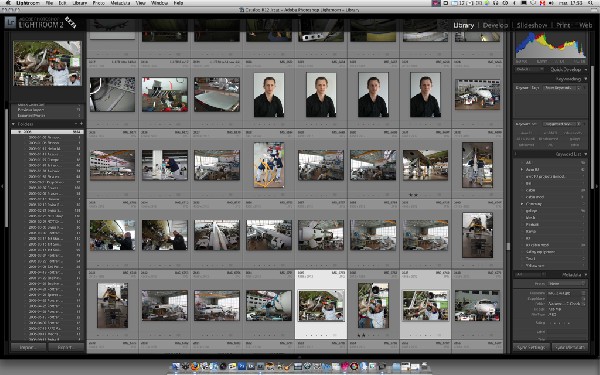Click the Photoshop icon in the Dock
The width and height of the screenshot is (600, 375).
(x=242, y=367)
